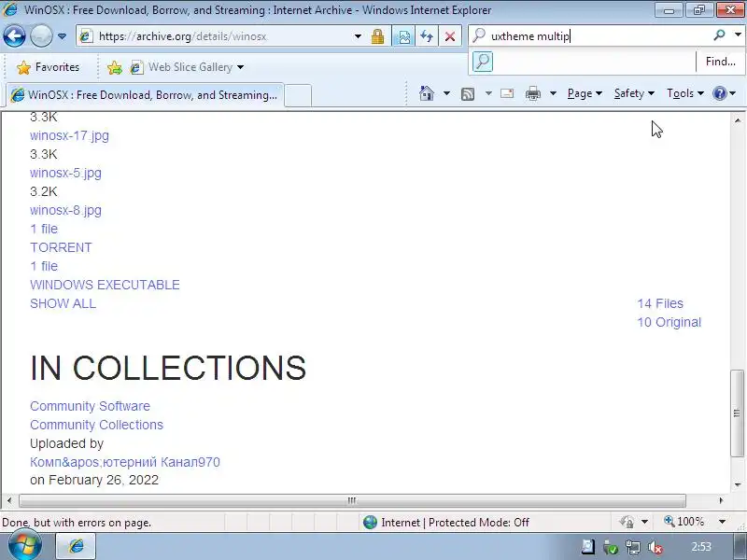This screenshot has height=560, width=747.
Task: Open the Favorites star button
Action: click(x=48, y=67)
